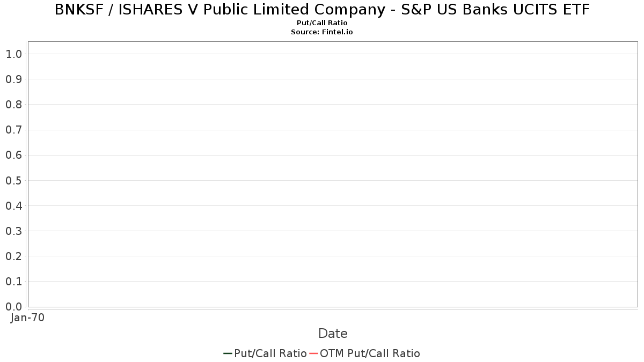Click the 0.1 y-axis label
This screenshot has width=644, height=362.
tap(13, 282)
